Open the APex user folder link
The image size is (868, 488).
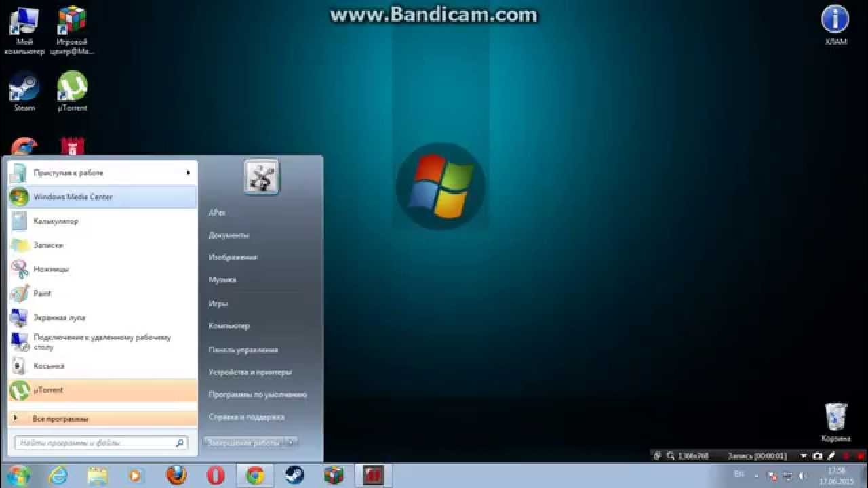pyautogui.click(x=217, y=213)
